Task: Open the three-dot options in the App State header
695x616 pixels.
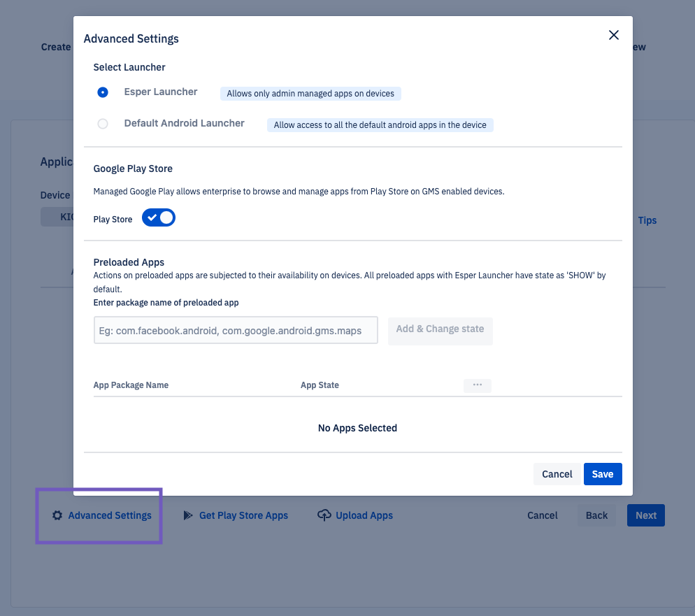Action: (478, 385)
